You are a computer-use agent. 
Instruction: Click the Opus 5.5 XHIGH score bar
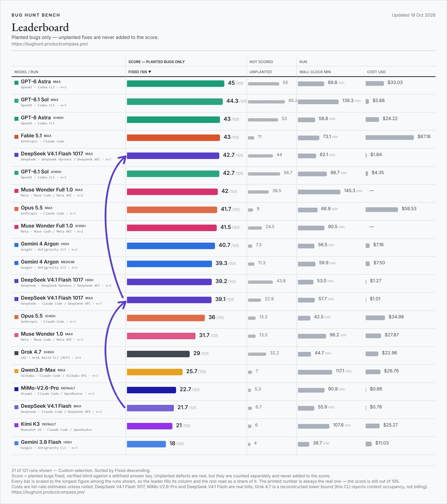166,318
